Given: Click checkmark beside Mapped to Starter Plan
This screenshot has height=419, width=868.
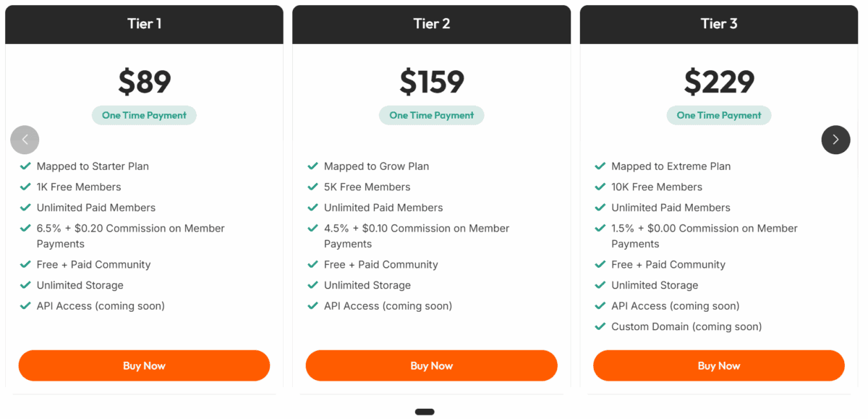Looking at the screenshot, I should [25, 166].
